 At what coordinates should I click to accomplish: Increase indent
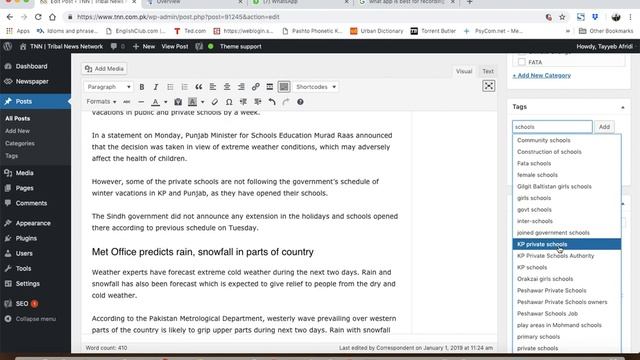pos(258,102)
